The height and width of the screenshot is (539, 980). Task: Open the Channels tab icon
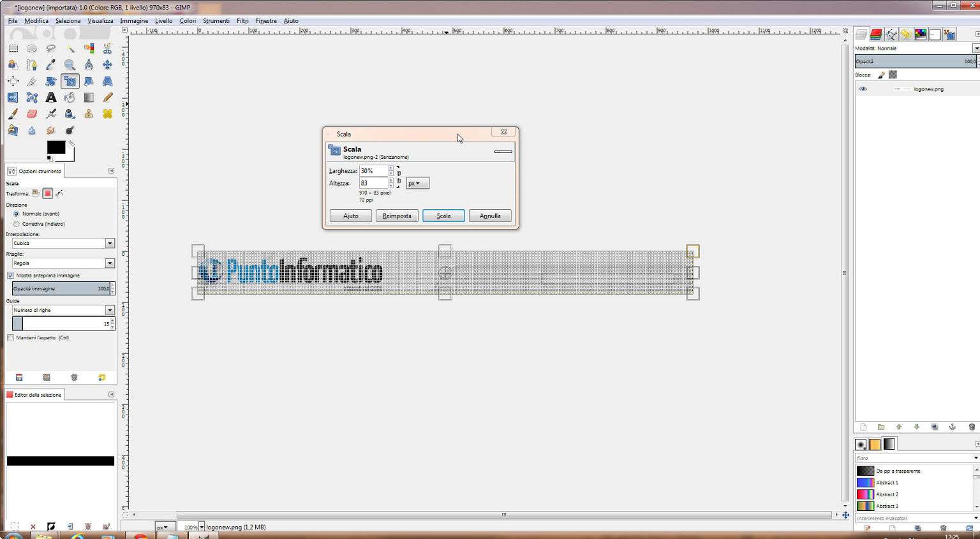[876, 34]
